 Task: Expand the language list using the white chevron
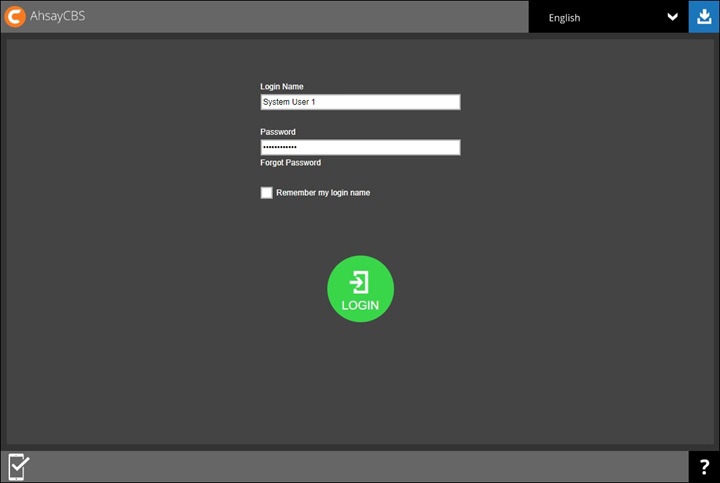coord(673,17)
